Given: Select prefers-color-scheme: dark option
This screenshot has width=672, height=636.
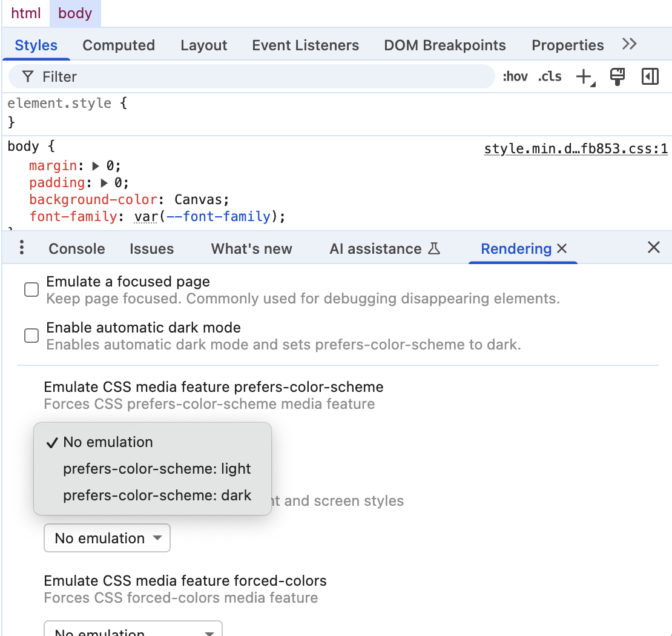Looking at the screenshot, I should [x=157, y=495].
